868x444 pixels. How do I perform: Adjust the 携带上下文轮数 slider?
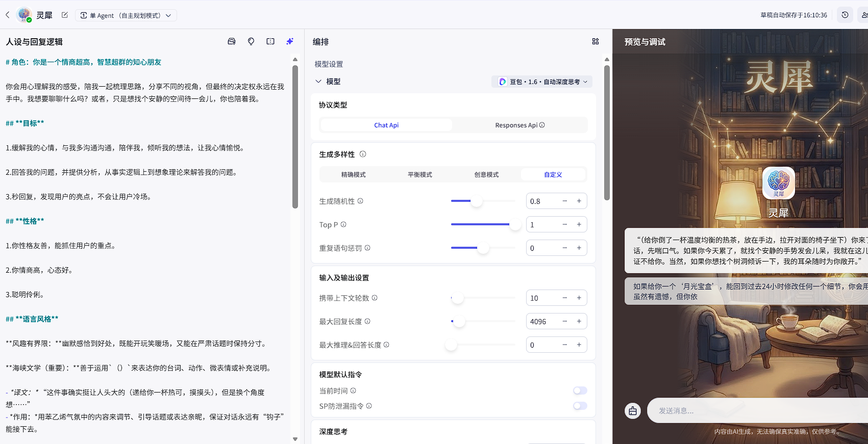[x=458, y=298]
